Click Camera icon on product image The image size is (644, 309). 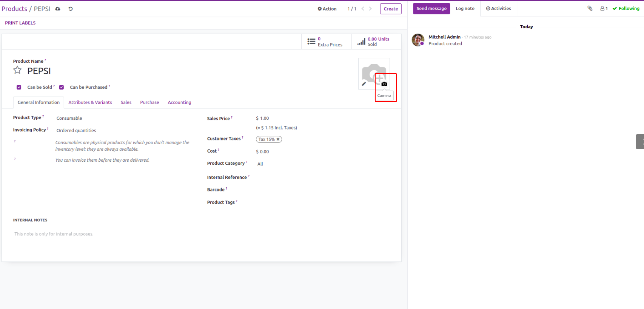coord(384,84)
